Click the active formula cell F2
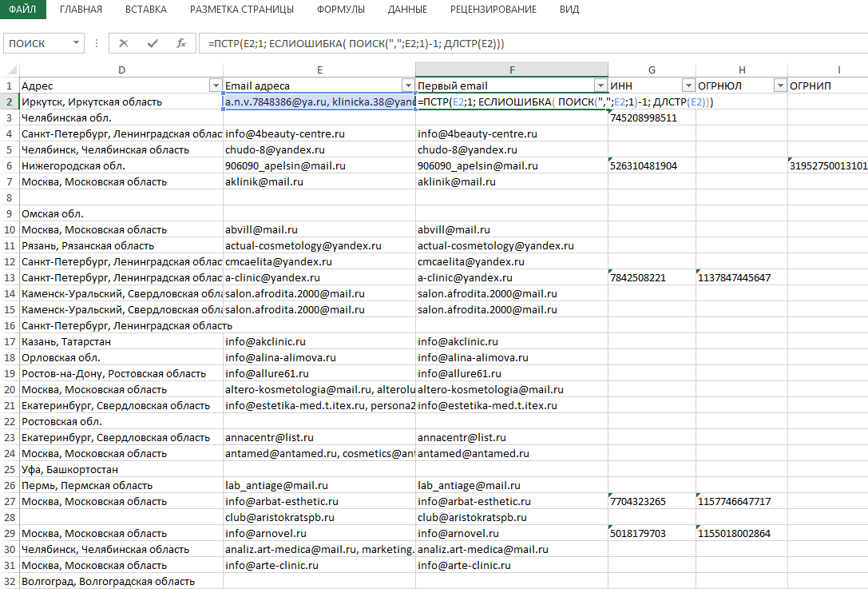 (512, 102)
